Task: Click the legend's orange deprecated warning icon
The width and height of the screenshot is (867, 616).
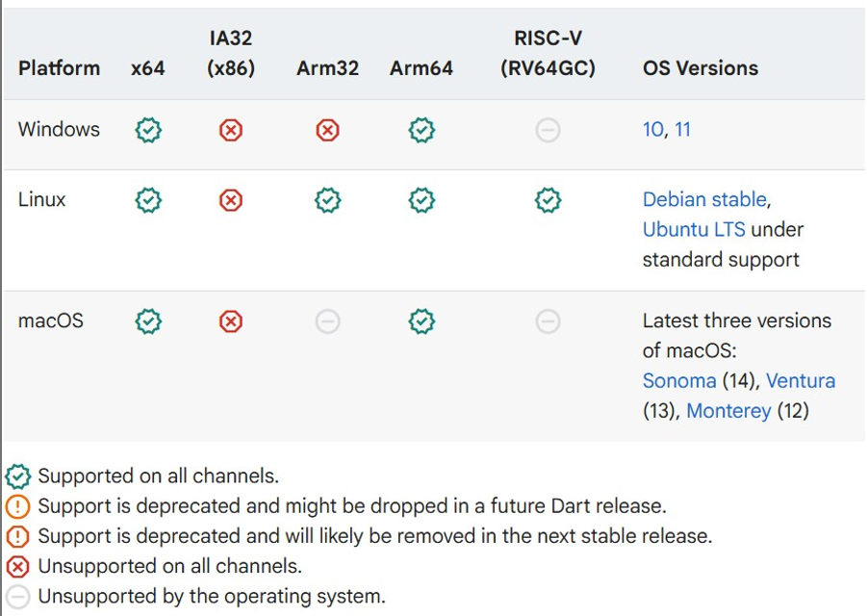Action: 17,506
